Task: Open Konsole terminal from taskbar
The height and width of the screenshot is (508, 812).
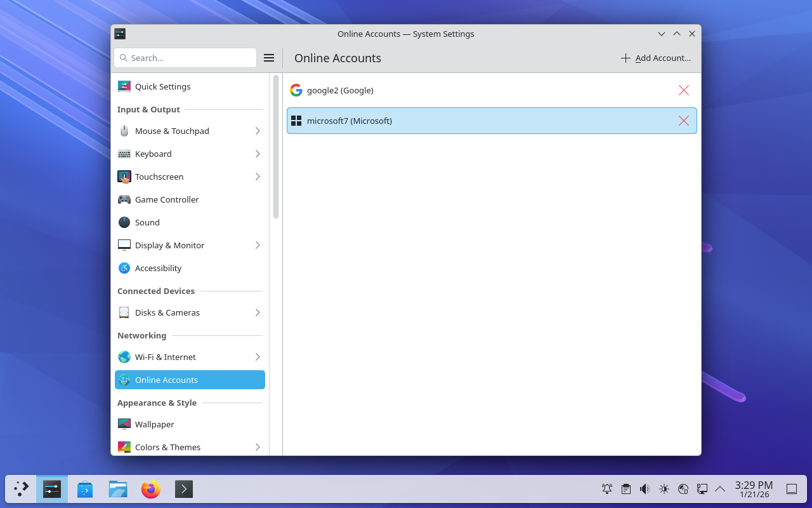Action: (x=184, y=489)
